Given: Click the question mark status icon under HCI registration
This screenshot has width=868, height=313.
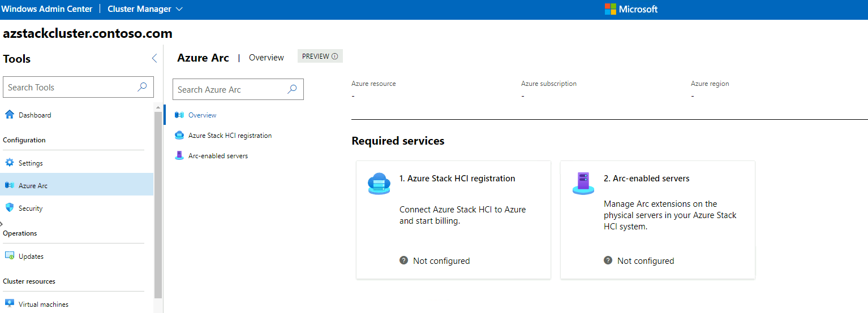Looking at the screenshot, I should (403, 260).
